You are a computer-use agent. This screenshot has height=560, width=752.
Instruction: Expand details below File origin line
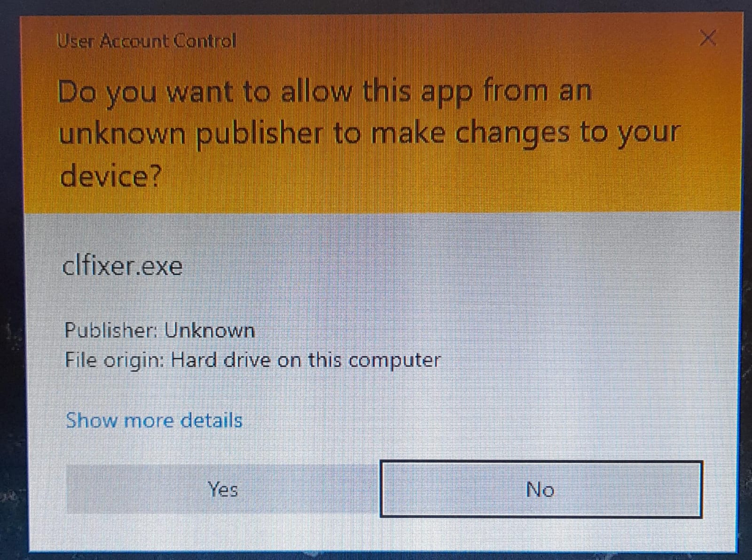coord(154,420)
